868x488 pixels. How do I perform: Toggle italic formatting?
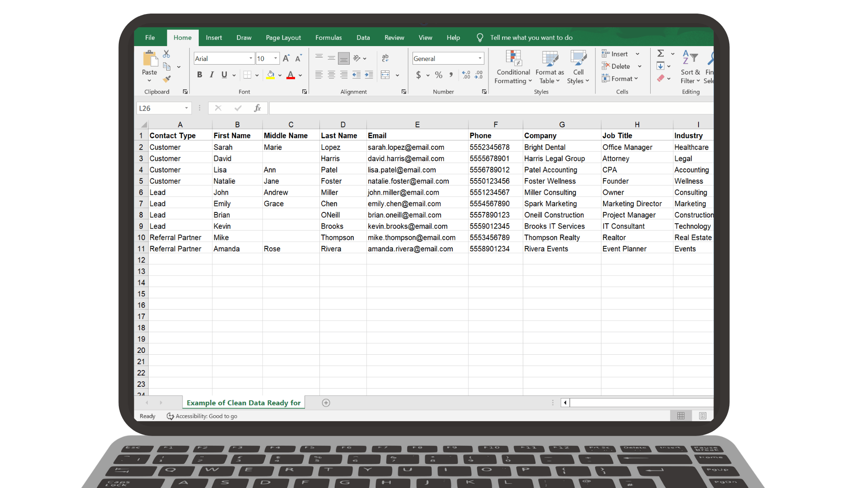point(211,75)
